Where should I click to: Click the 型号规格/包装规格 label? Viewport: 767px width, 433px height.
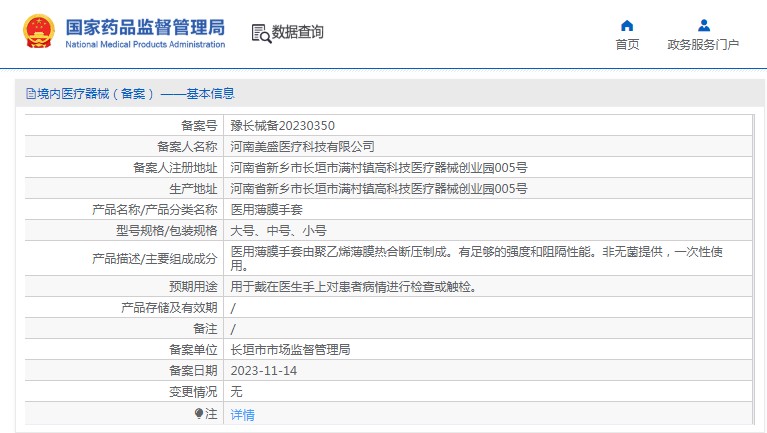point(166,231)
